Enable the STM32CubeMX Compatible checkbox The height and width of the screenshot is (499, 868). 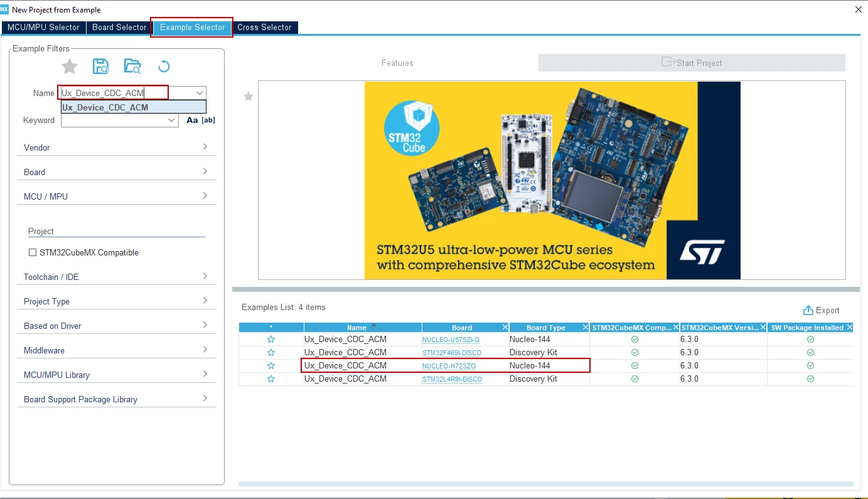33,252
